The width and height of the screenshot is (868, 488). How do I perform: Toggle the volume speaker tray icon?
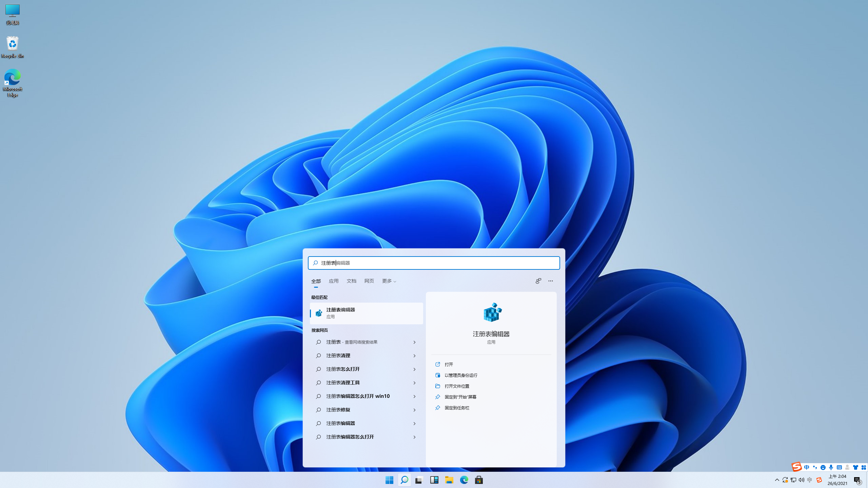click(x=801, y=480)
